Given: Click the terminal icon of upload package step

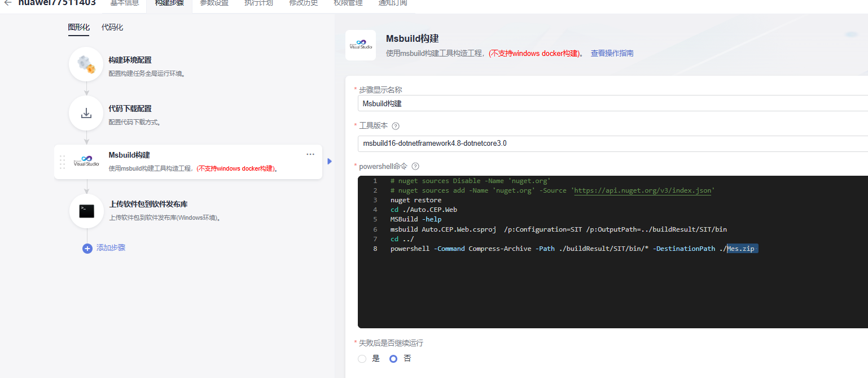Looking at the screenshot, I should 86,211.
